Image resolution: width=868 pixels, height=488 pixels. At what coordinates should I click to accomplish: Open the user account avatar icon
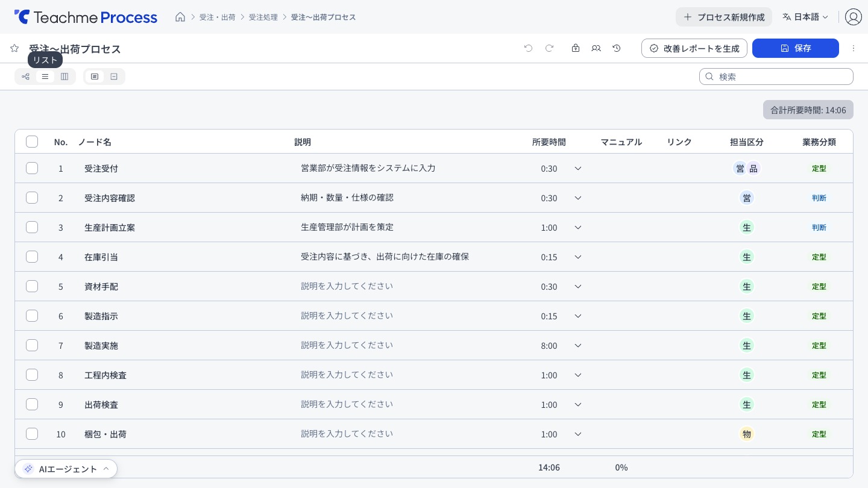click(x=854, y=17)
